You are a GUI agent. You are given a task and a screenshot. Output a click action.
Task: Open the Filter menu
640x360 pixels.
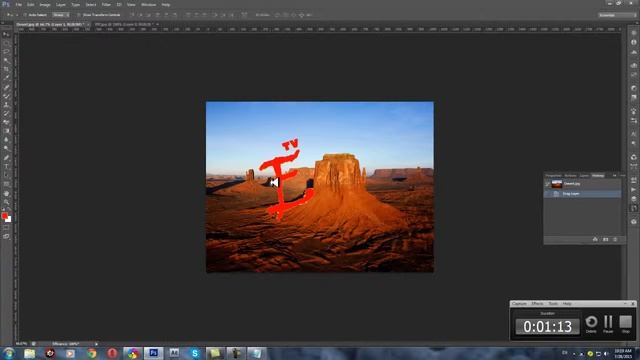(106, 4)
